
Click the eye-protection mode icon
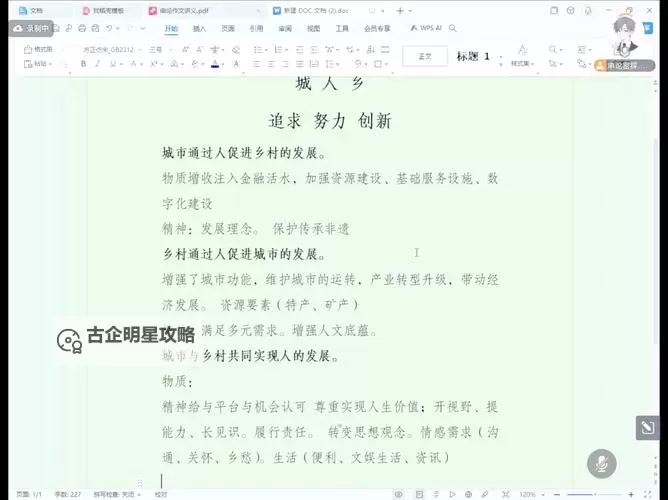[x=399, y=494]
